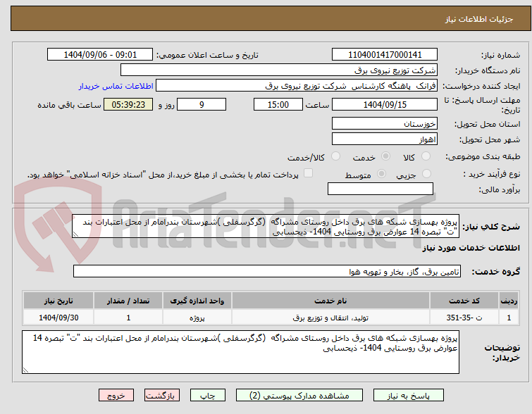Click the نام خدمت column header

(x=330, y=301)
